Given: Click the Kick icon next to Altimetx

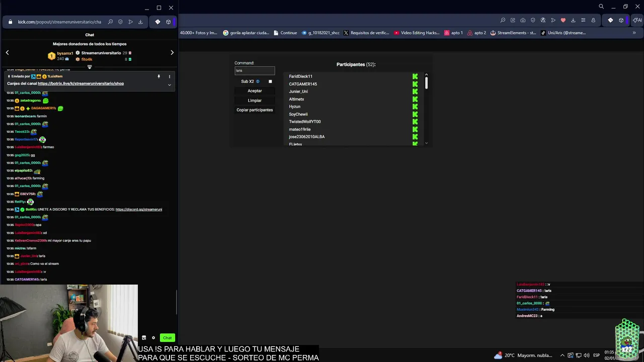Looking at the screenshot, I should click(x=415, y=99).
